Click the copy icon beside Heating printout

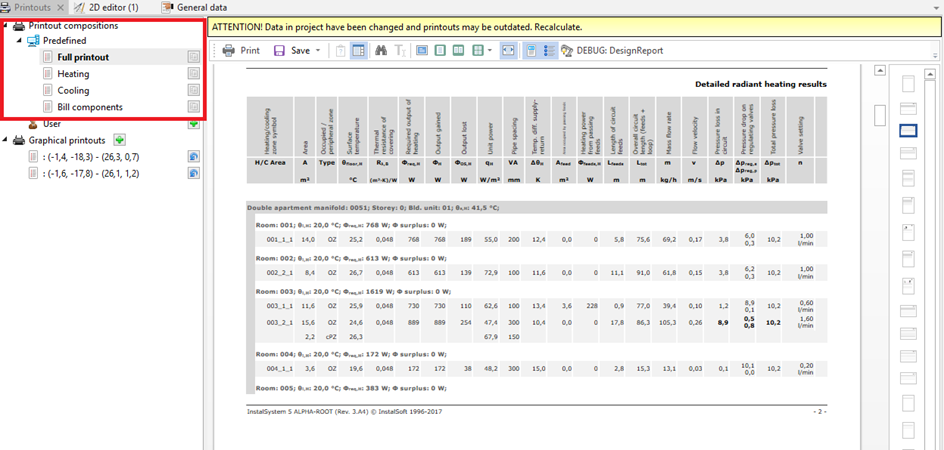pyautogui.click(x=194, y=74)
